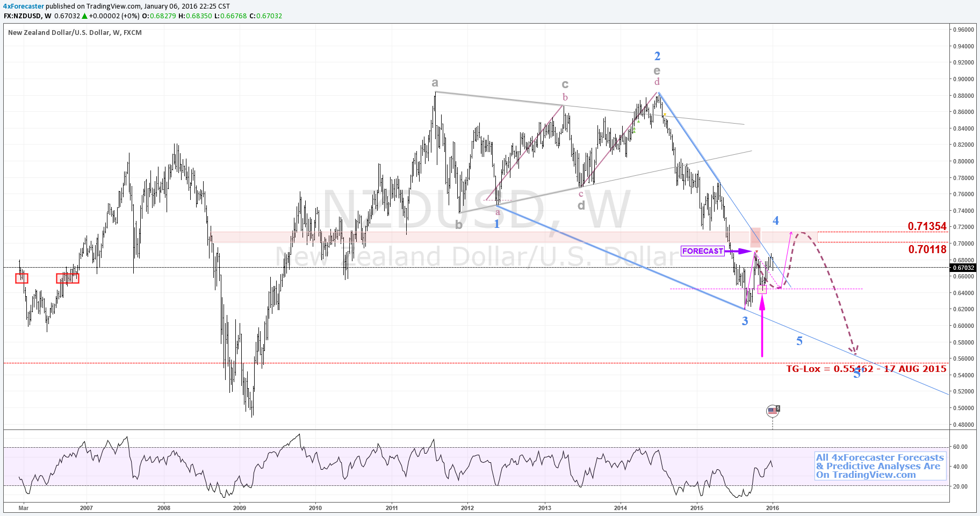
Task: Click the red 0.70118 level label
Action: (x=927, y=249)
